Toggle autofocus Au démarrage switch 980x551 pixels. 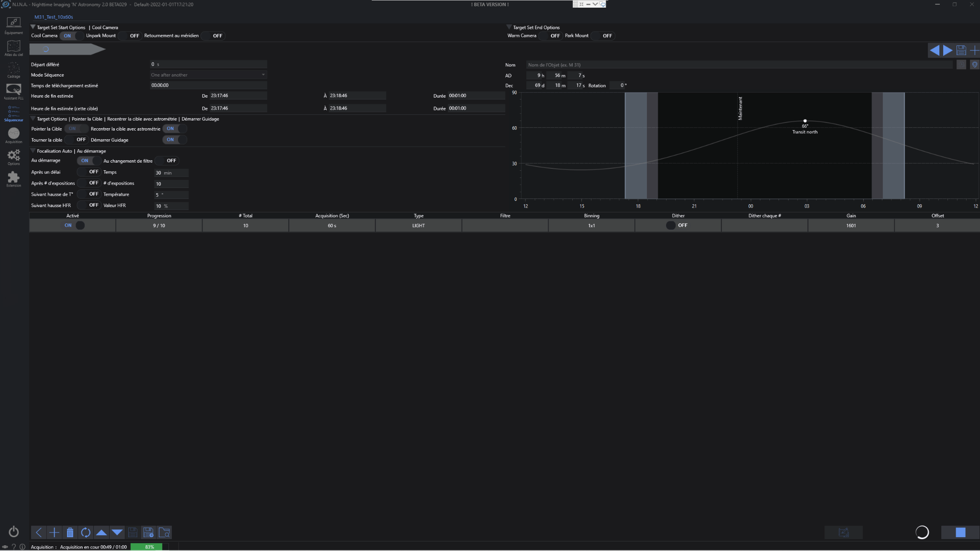pos(89,161)
